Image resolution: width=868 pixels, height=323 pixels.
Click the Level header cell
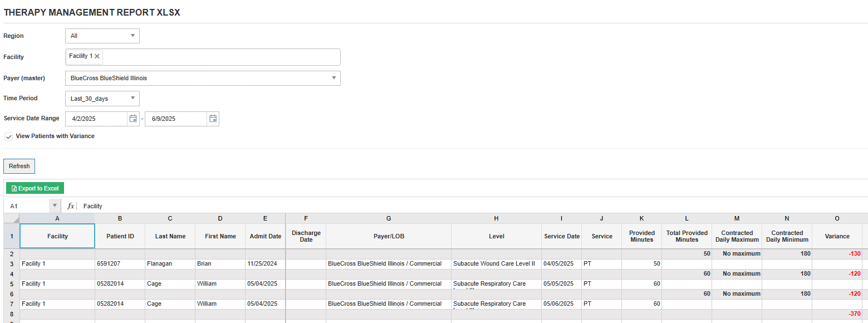point(496,236)
